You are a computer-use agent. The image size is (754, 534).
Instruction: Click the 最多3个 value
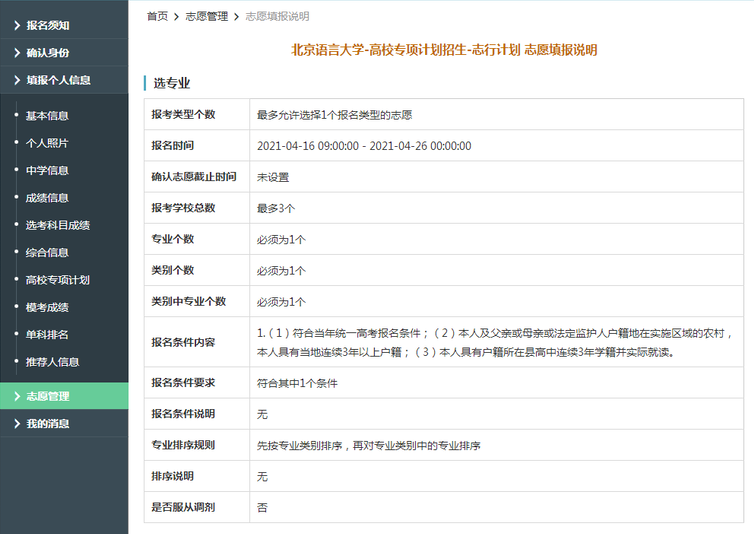pos(276,209)
